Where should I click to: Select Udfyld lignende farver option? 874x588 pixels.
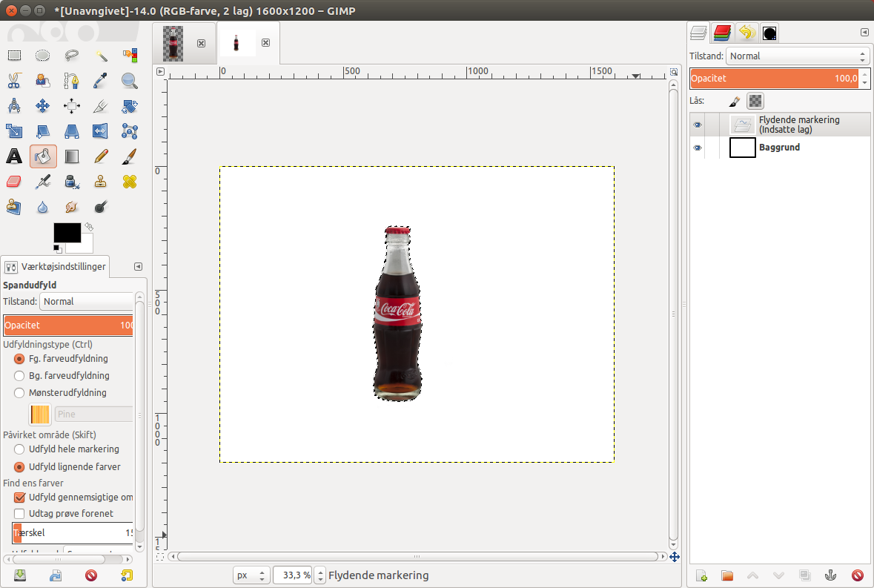click(x=19, y=467)
